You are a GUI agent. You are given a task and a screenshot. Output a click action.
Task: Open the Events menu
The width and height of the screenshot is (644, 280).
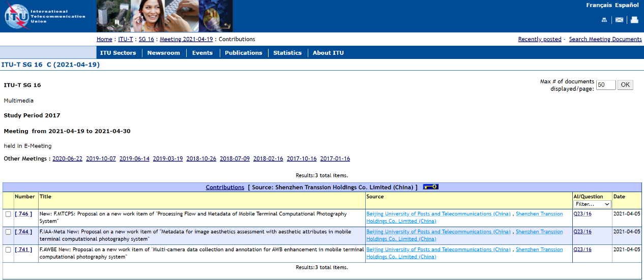(202, 53)
